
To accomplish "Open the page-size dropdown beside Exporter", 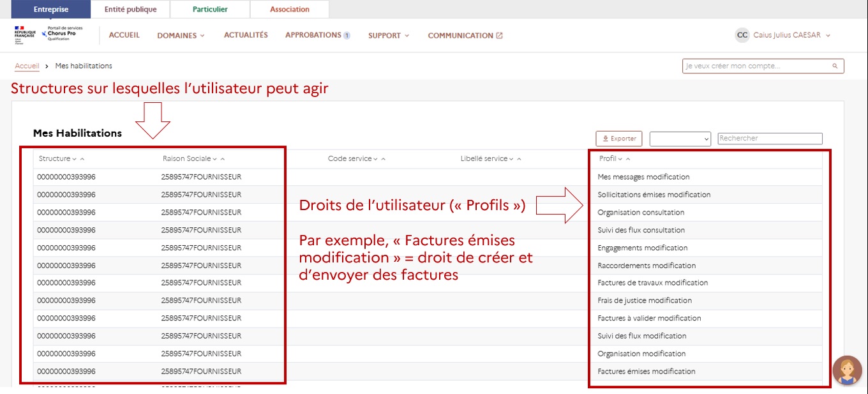I will [680, 138].
